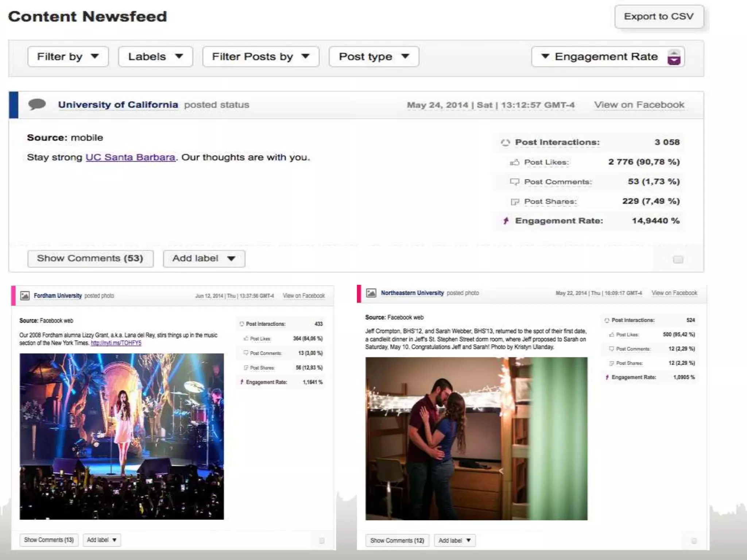Tick the checkbox on Fordham University post
747x560 pixels.
tap(321, 540)
